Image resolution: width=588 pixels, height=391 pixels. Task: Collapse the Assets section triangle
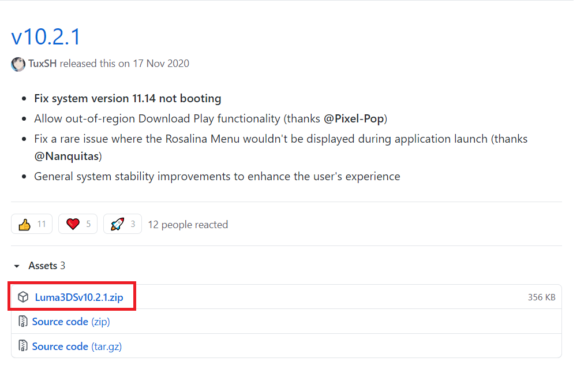(17, 266)
